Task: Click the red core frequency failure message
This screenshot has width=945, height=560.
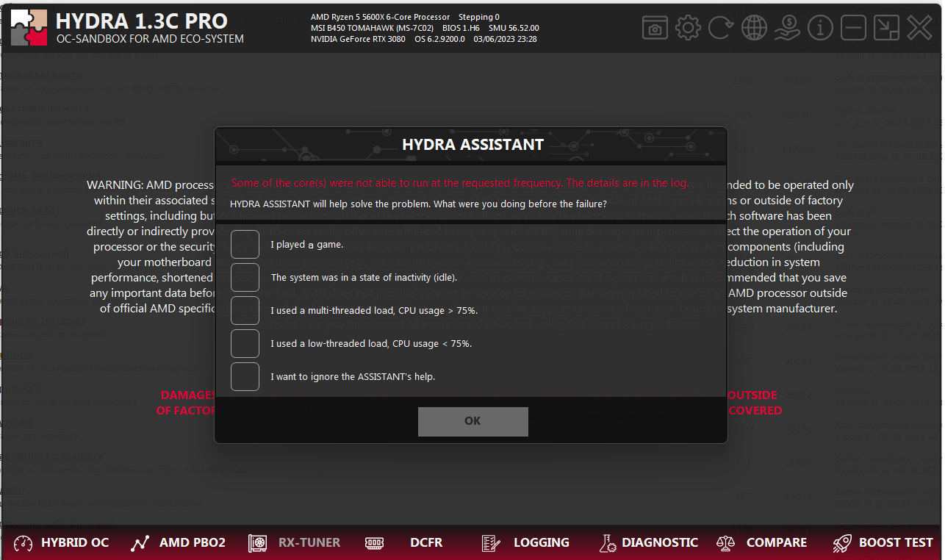Action: click(x=460, y=183)
